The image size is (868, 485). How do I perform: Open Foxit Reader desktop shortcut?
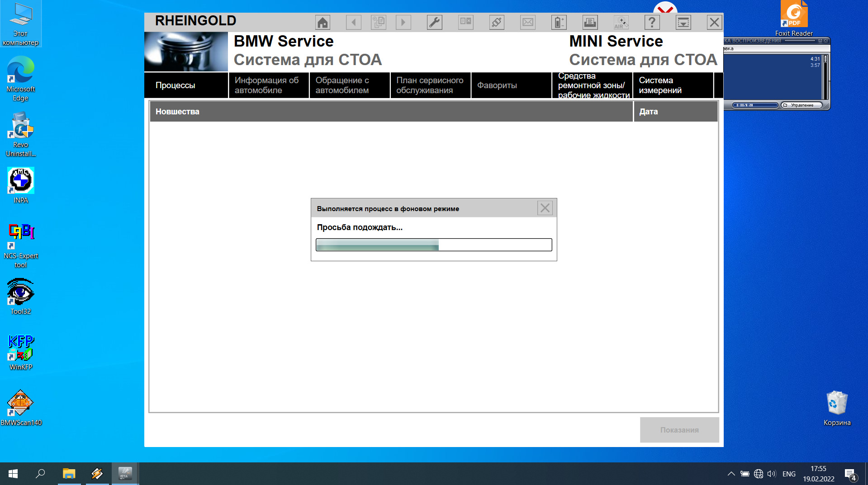point(794,19)
